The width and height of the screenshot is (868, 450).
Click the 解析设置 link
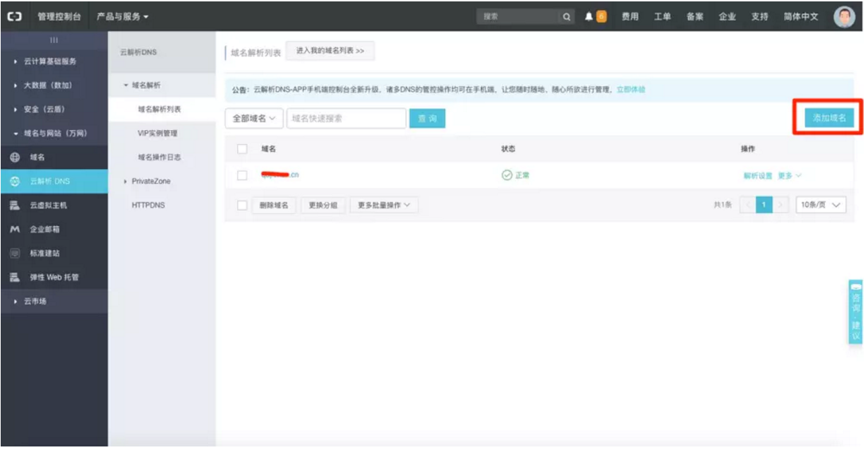pos(758,176)
